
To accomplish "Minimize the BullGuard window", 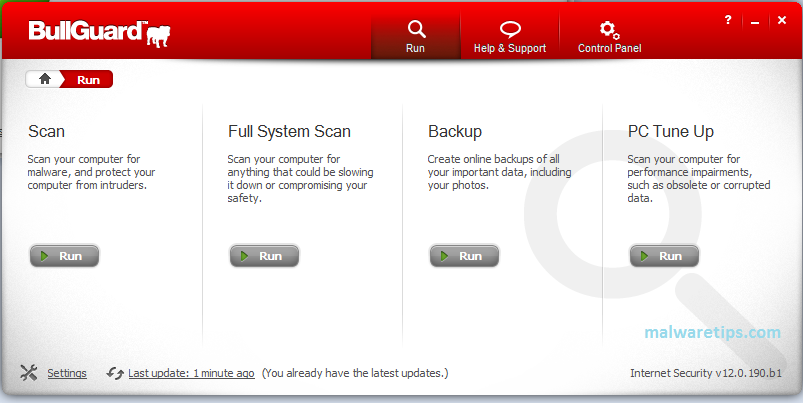I will [755, 21].
